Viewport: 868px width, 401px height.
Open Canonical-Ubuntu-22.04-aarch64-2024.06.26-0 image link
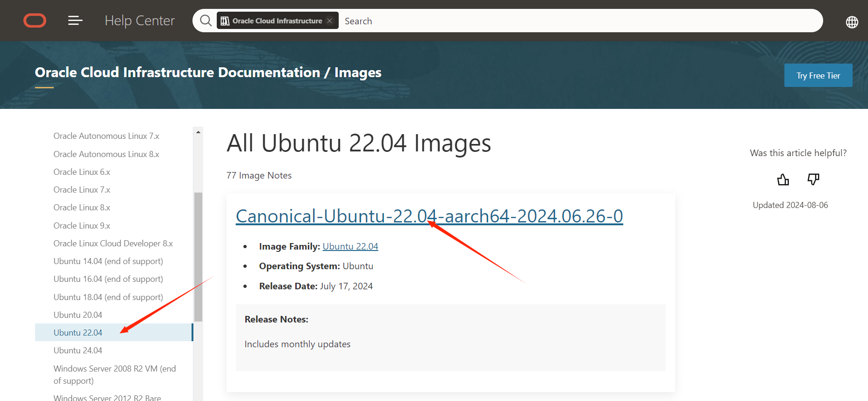click(x=429, y=216)
